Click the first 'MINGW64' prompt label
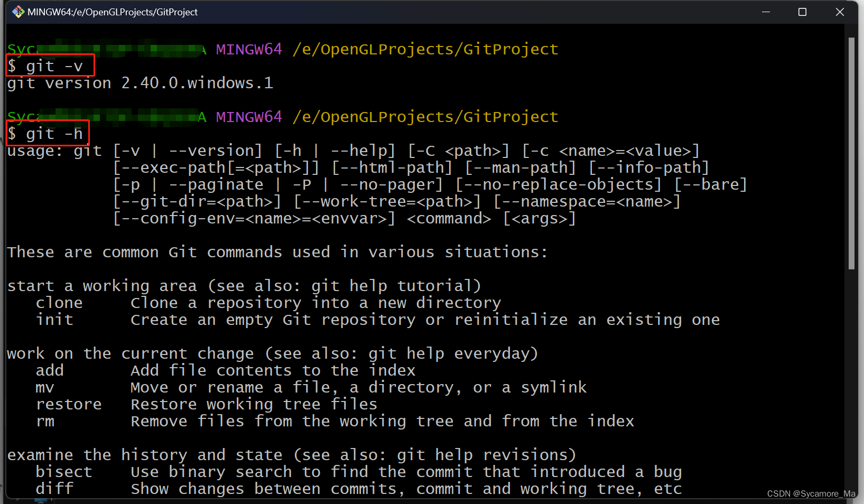 click(249, 49)
